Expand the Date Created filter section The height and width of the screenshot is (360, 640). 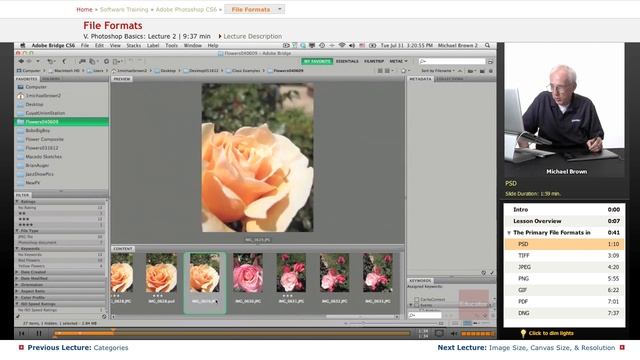tap(18, 272)
